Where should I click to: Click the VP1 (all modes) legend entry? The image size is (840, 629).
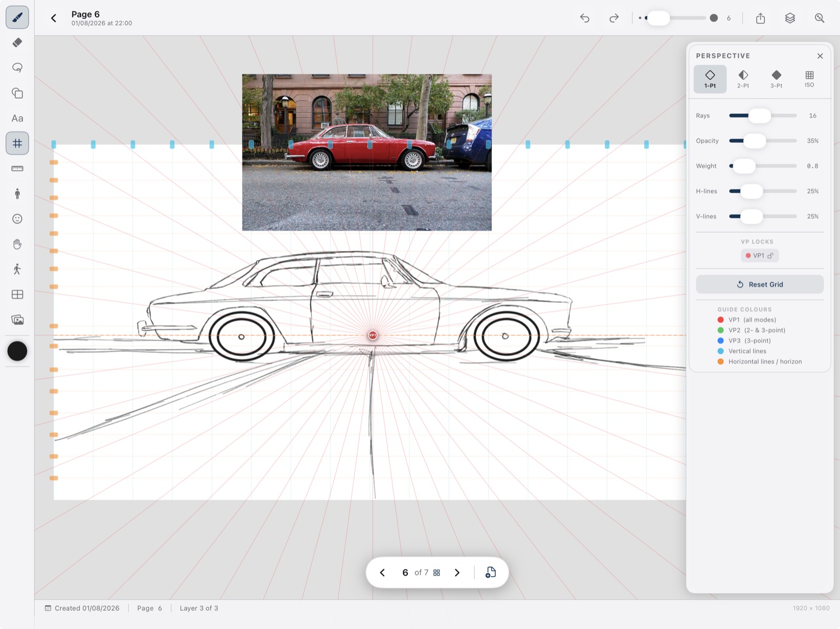pos(747,319)
